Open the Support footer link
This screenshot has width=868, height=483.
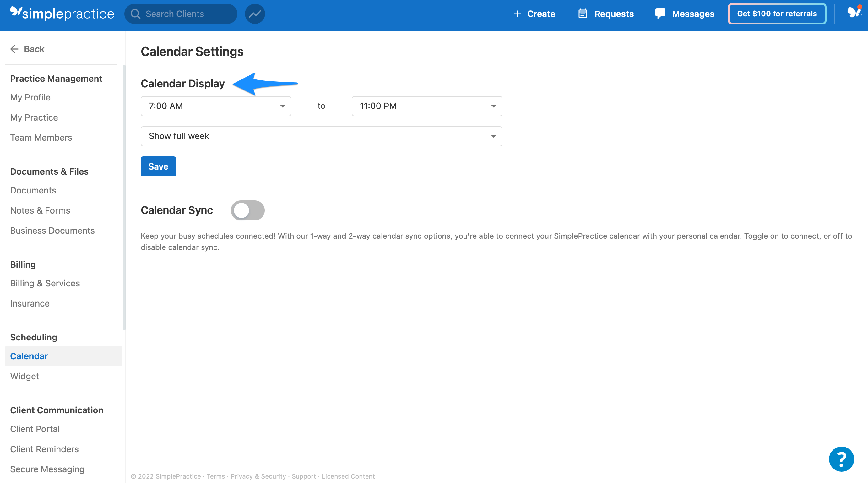(x=304, y=476)
